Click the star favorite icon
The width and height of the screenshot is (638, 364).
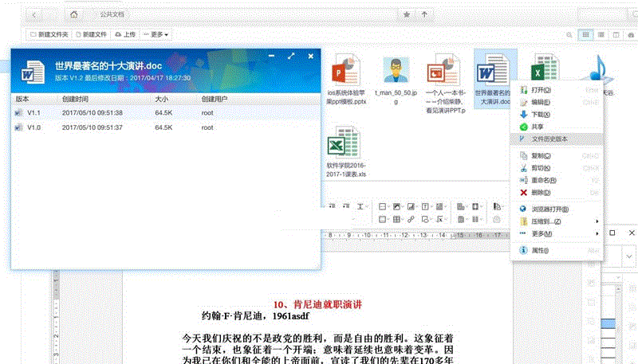pyautogui.click(x=407, y=14)
